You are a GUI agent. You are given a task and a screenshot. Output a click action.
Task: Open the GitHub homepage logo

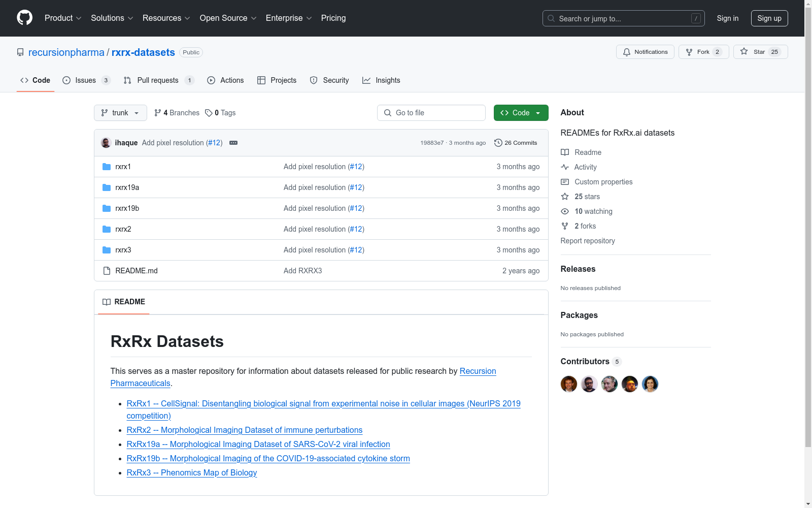coord(24,18)
